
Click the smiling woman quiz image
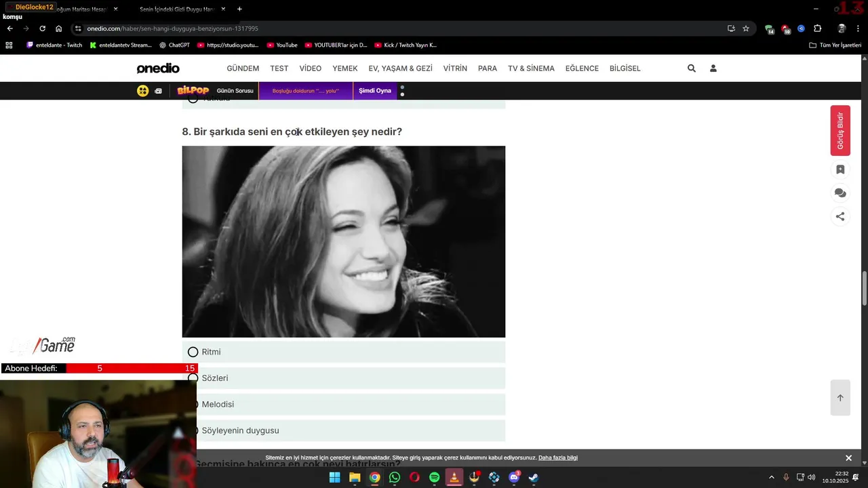click(x=343, y=241)
